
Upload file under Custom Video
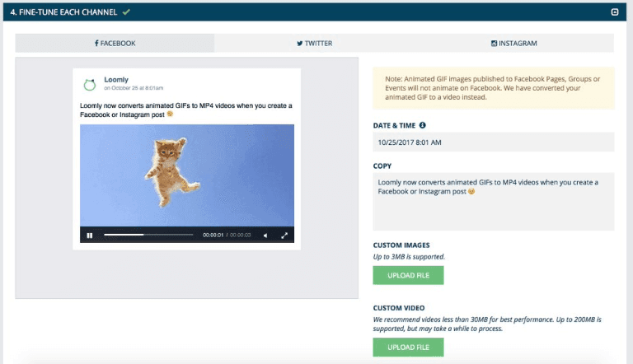[x=408, y=347]
